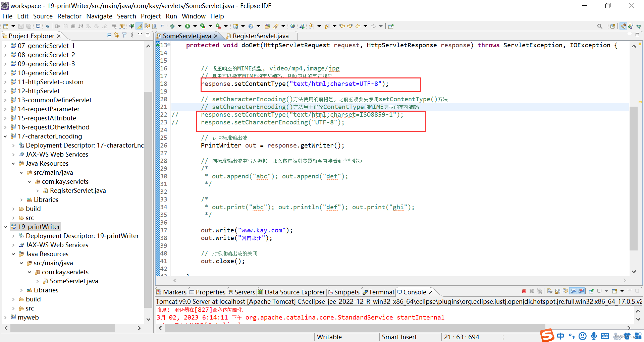Close the Project Explorer view

[59, 36]
